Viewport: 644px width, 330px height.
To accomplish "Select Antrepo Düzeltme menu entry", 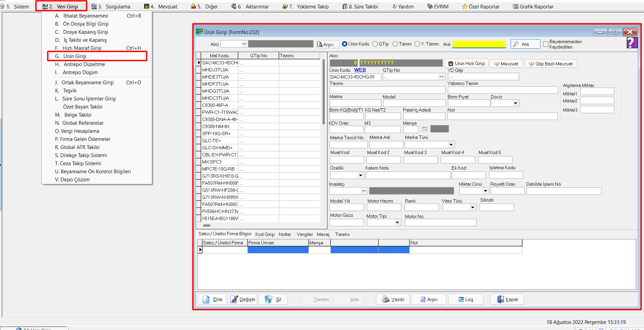I will tap(97, 64).
